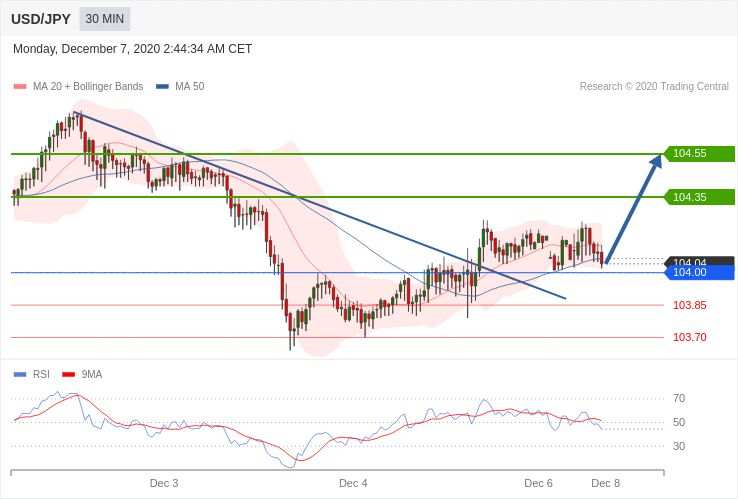Click the green 104.35 resistance price tag

point(699,197)
